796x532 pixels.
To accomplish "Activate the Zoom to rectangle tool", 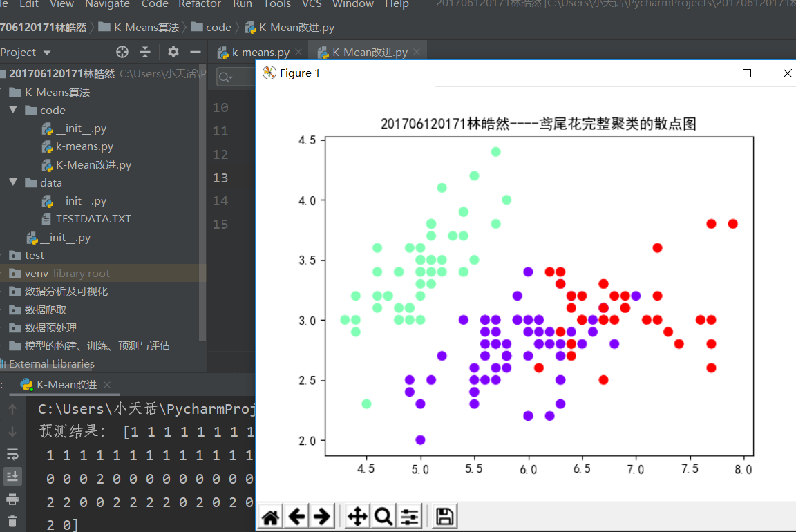I will pos(383,517).
